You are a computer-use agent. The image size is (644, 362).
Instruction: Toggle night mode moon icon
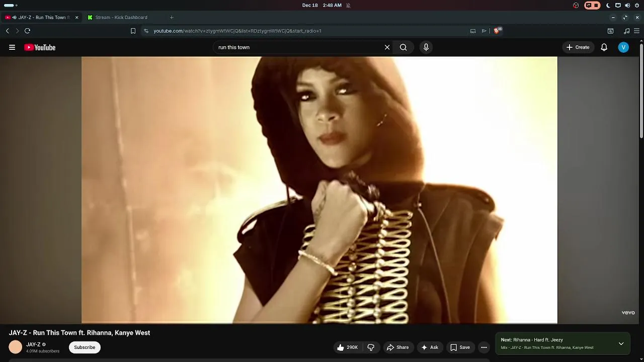pos(608,5)
